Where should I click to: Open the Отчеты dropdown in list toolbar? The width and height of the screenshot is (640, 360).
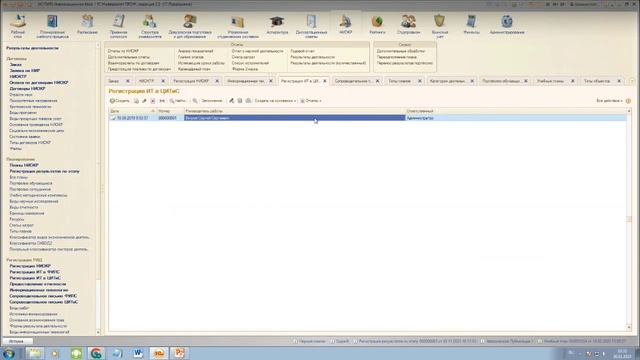click(311, 101)
